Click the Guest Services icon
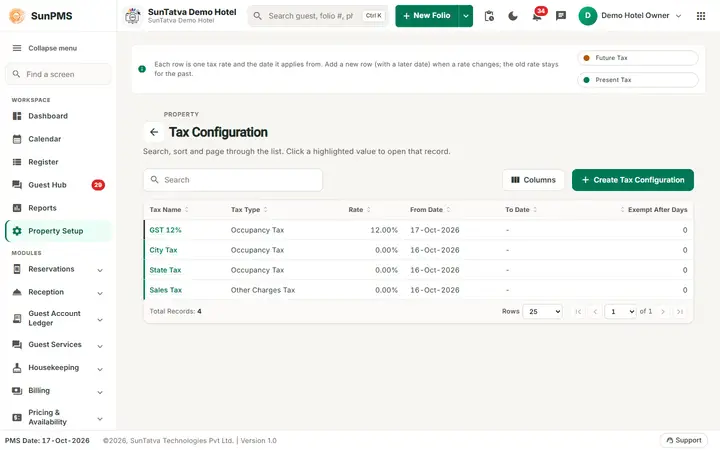This screenshot has height=450, width=720. (17, 344)
